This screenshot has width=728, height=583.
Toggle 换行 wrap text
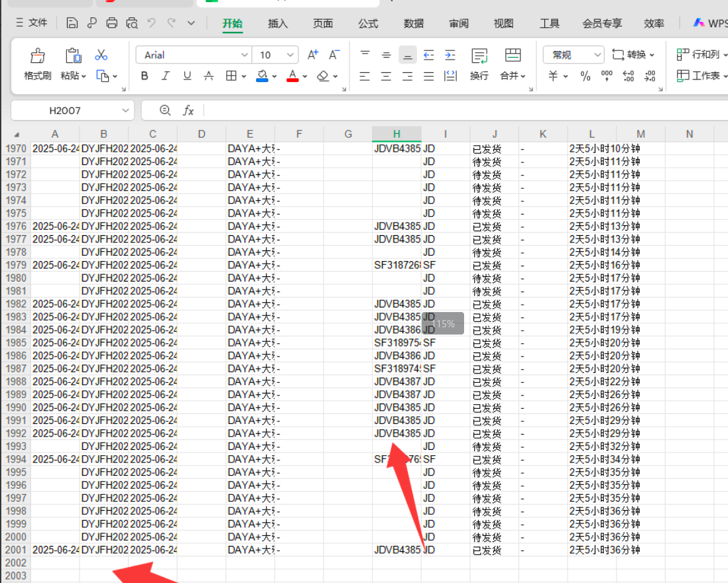coord(479,64)
